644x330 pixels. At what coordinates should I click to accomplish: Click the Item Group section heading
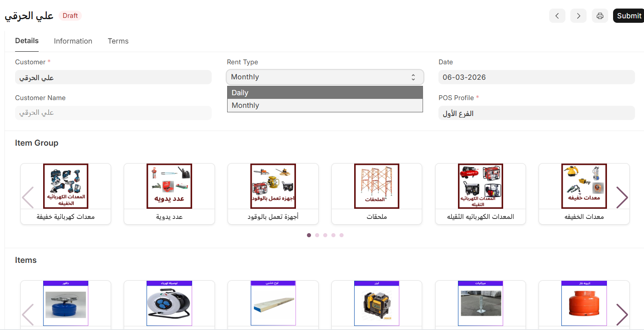tap(37, 143)
